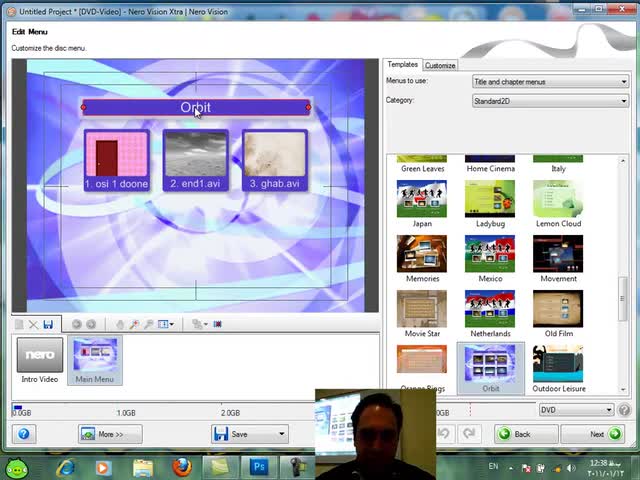The width and height of the screenshot is (640, 480).
Task: Open the DVD disc type dropdown
Action: pyautogui.click(x=576, y=410)
